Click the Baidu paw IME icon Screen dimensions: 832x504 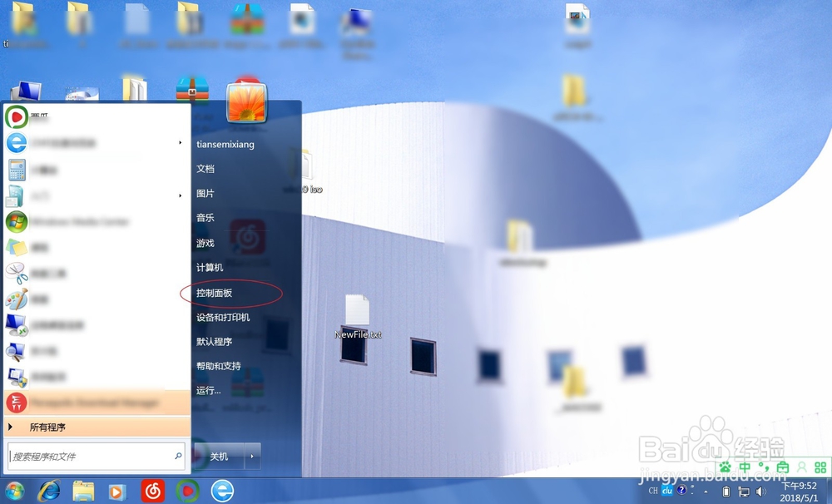click(x=725, y=467)
